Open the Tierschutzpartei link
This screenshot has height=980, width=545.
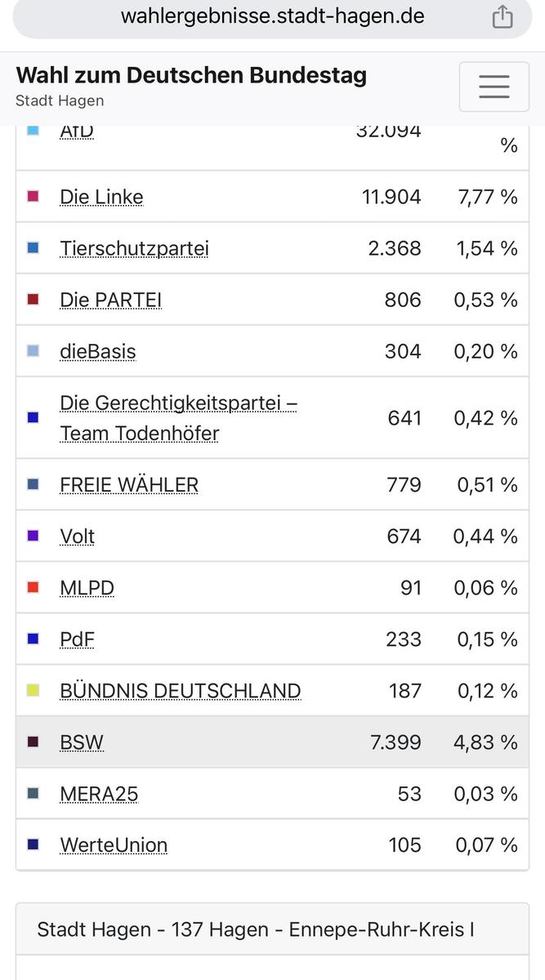tap(134, 248)
